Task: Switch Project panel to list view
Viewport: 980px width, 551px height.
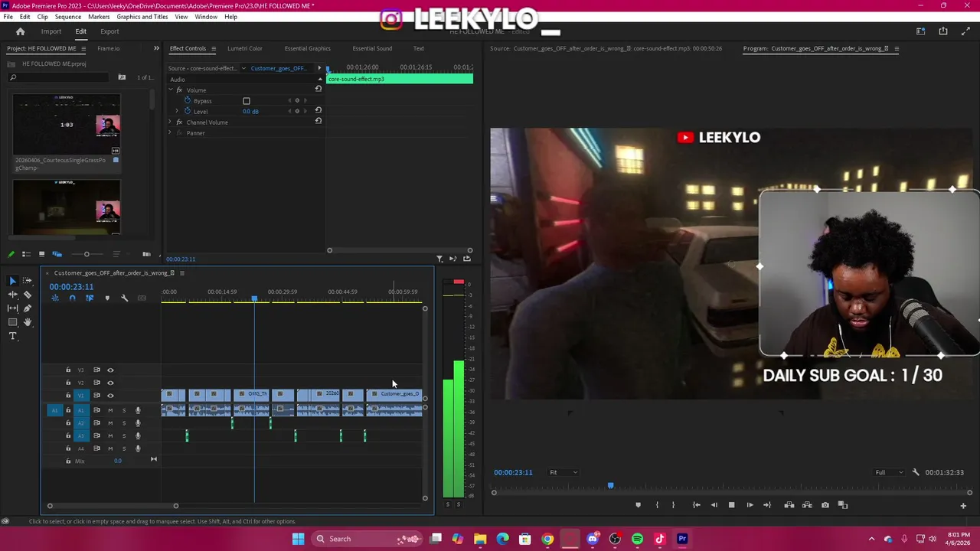Action: 26,254
